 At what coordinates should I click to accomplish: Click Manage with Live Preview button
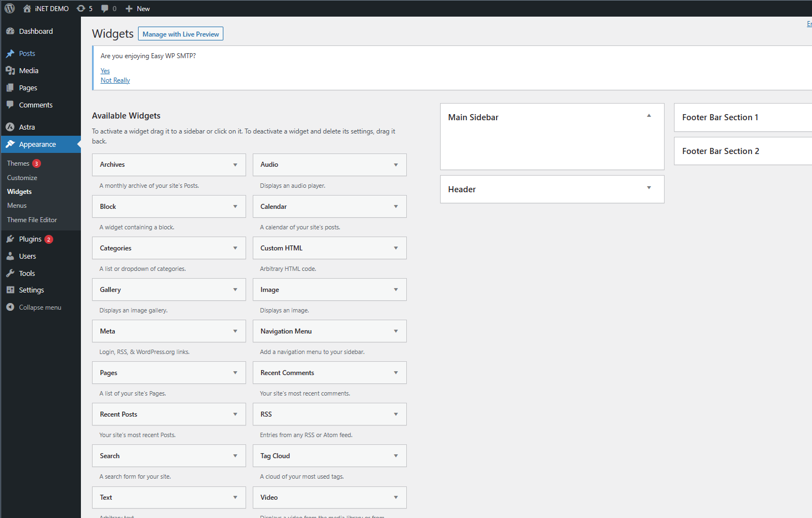(181, 34)
